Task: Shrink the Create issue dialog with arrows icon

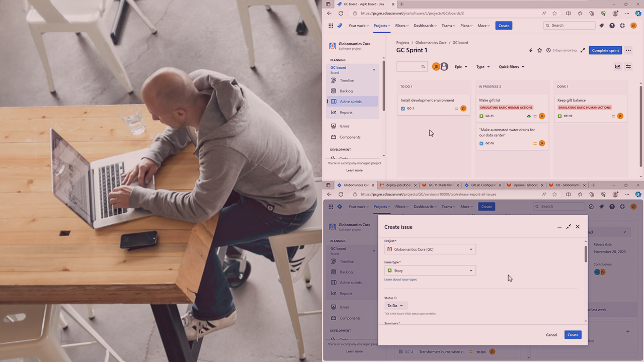Action: pyautogui.click(x=569, y=227)
